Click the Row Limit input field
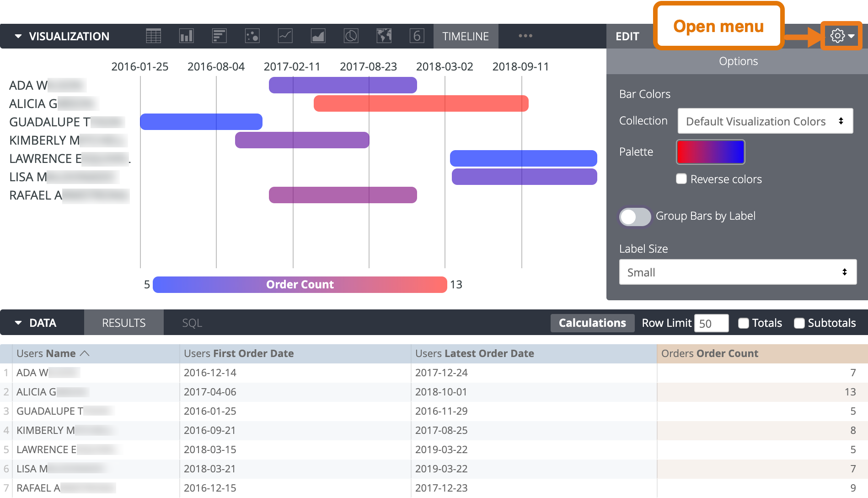 (x=711, y=323)
